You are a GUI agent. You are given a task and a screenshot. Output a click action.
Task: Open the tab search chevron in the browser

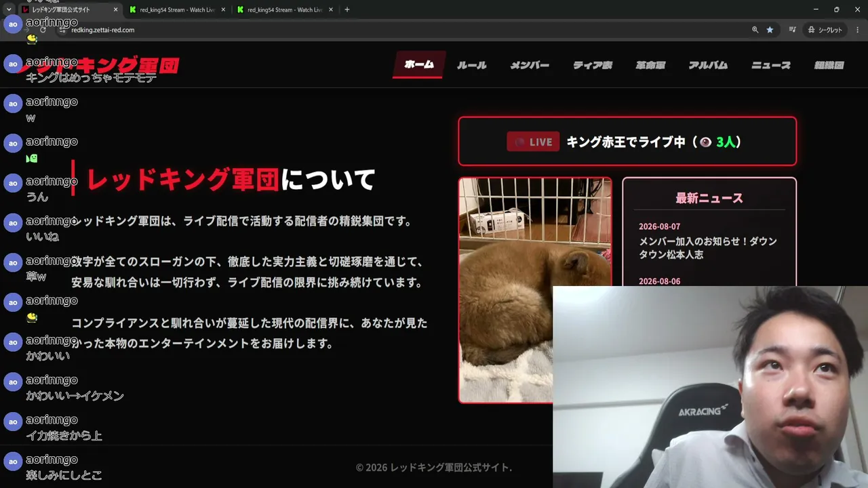coord(9,9)
